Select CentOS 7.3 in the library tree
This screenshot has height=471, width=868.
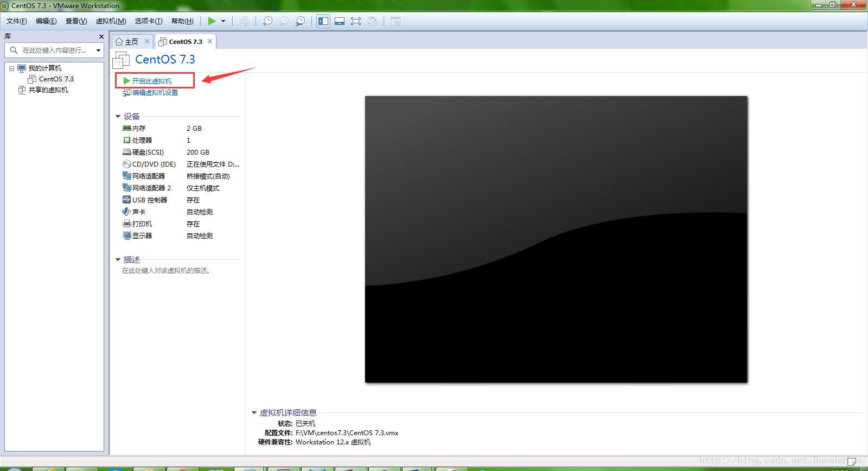56,79
